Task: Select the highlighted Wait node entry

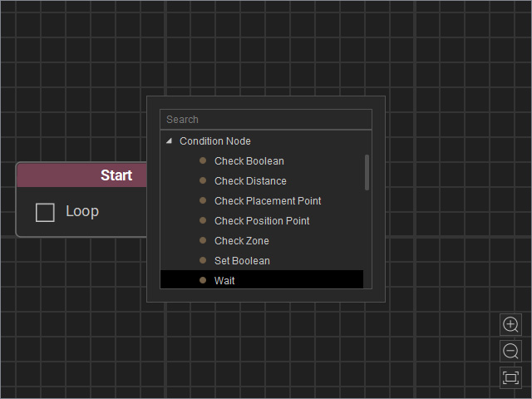Action: click(262, 280)
